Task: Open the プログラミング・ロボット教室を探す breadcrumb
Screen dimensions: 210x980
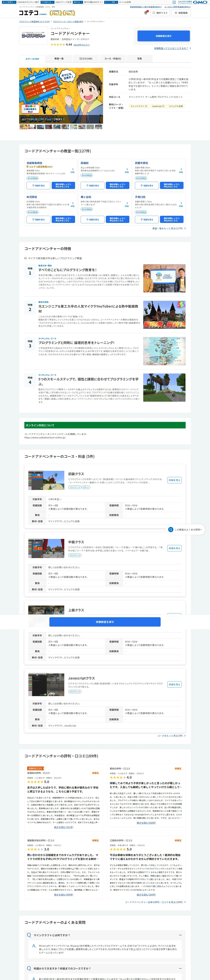Action: pos(68,22)
